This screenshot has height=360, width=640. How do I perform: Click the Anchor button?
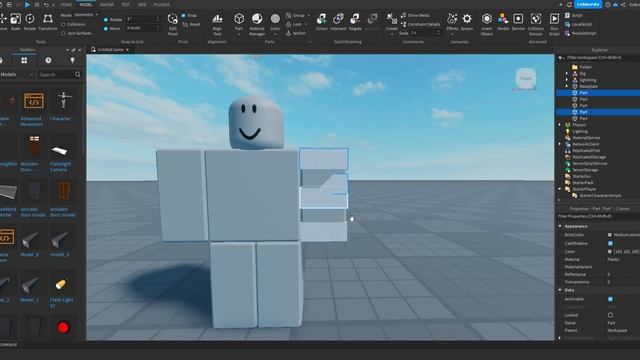tap(296, 33)
